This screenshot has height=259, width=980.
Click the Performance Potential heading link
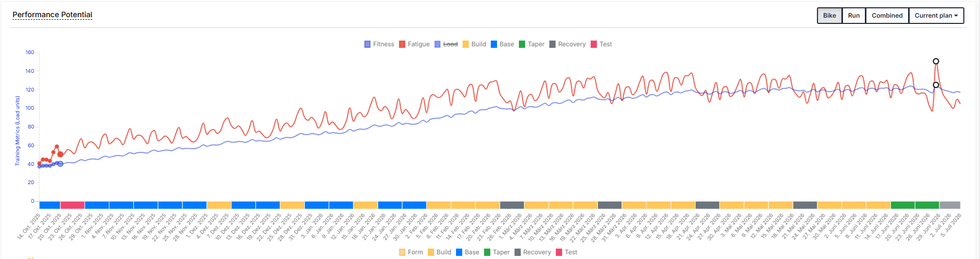coord(52,15)
